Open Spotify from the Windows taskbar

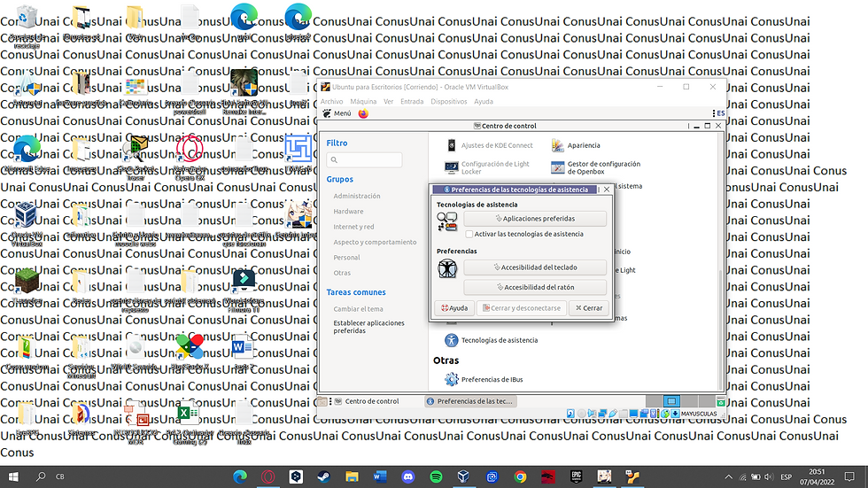(x=436, y=477)
